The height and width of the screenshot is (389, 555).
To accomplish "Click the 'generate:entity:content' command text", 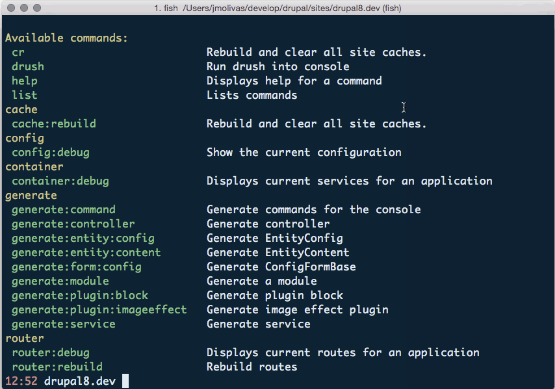I will [86, 253].
